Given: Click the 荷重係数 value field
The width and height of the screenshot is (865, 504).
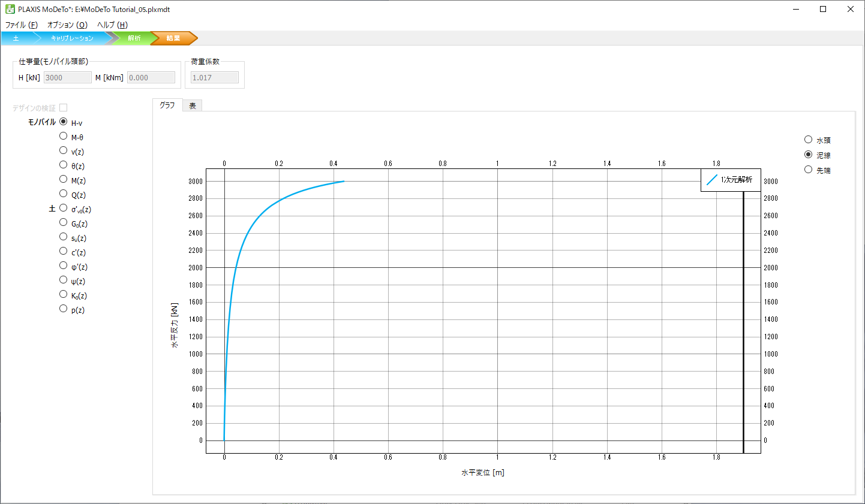Looking at the screenshot, I should [x=215, y=77].
